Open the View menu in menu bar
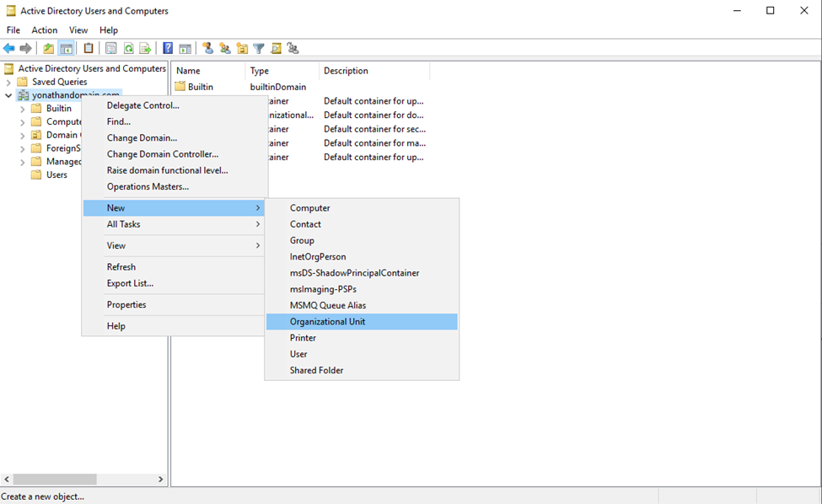 click(78, 30)
